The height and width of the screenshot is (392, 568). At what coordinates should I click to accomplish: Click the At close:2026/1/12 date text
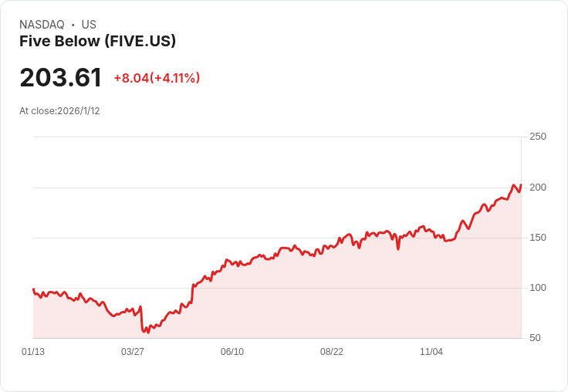coord(59,111)
